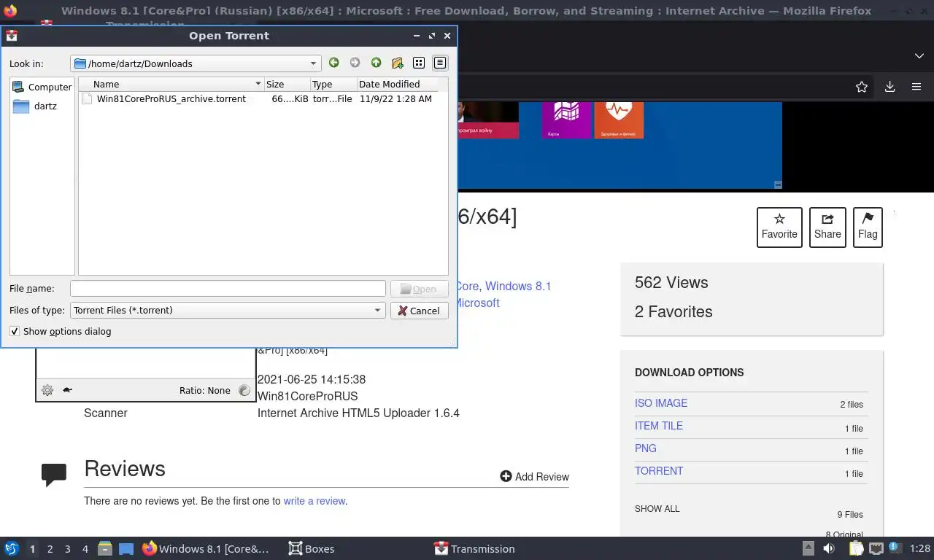
Task: Go back in the Open Torrent dialog
Action: (x=333, y=63)
